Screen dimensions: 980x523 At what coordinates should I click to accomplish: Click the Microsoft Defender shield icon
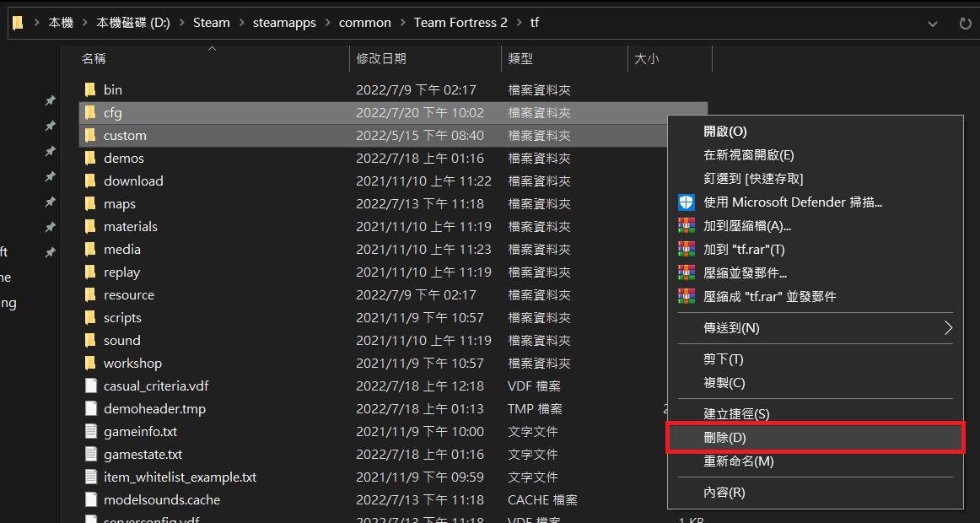pyautogui.click(x=688, y=202)
